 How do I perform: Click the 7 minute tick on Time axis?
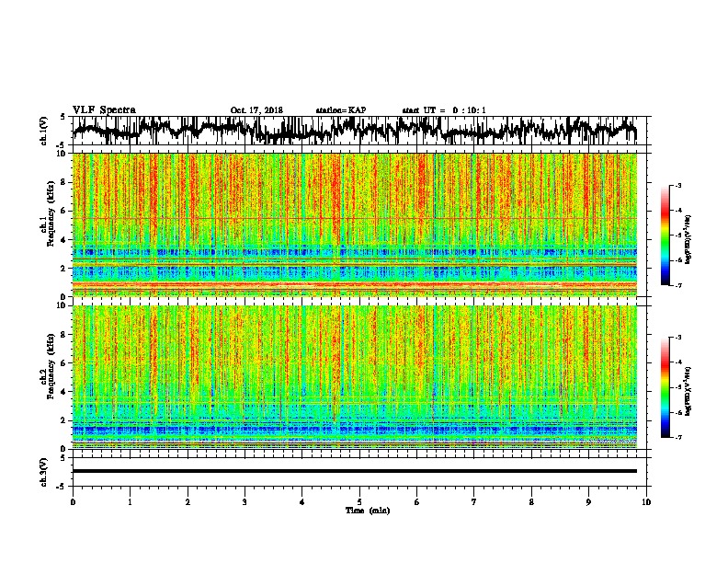coord(474,502)
